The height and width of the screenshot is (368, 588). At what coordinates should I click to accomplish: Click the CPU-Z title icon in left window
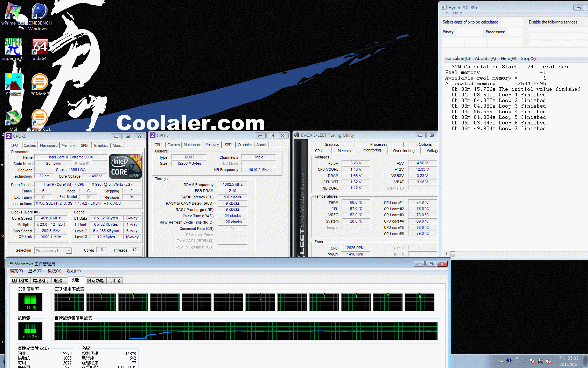[9, 136]
